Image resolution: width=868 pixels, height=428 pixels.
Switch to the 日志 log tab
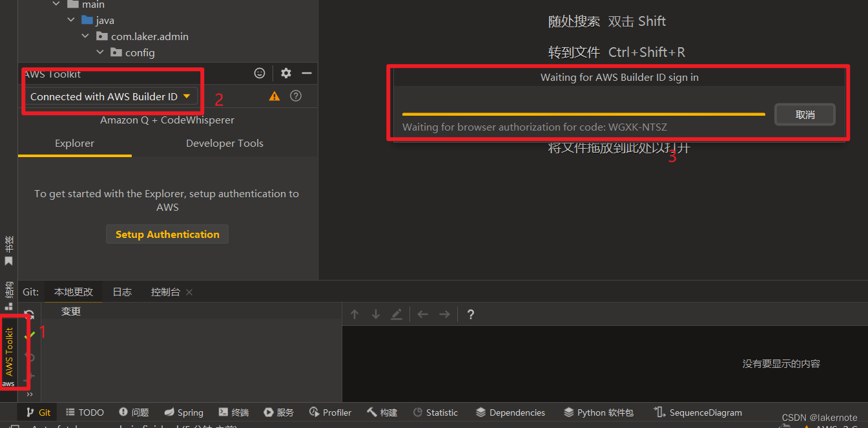[122, 292]
